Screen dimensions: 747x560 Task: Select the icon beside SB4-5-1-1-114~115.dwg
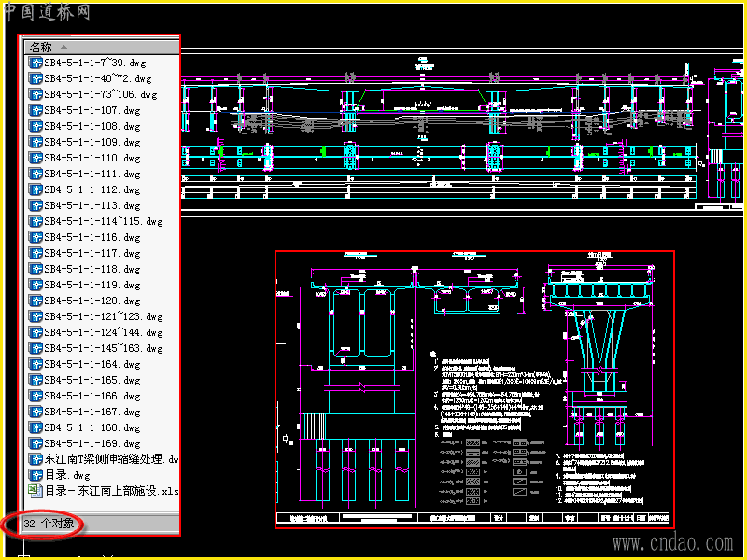(x=35, y=221)
